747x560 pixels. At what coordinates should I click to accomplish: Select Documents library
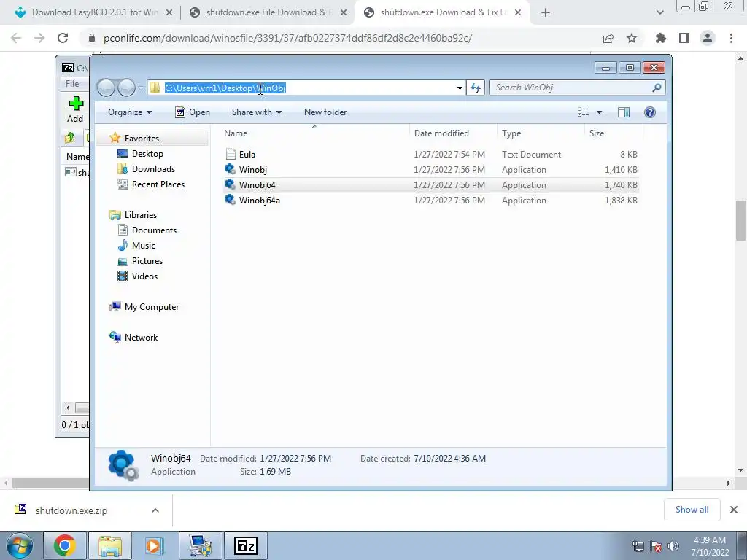pos(154,230)
